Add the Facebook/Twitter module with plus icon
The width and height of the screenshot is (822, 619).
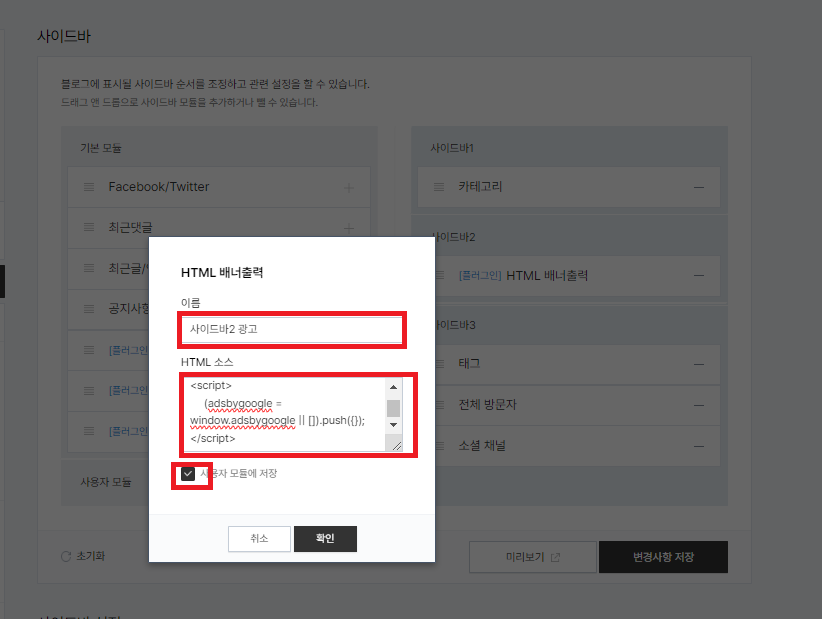(x=349, y=188)
